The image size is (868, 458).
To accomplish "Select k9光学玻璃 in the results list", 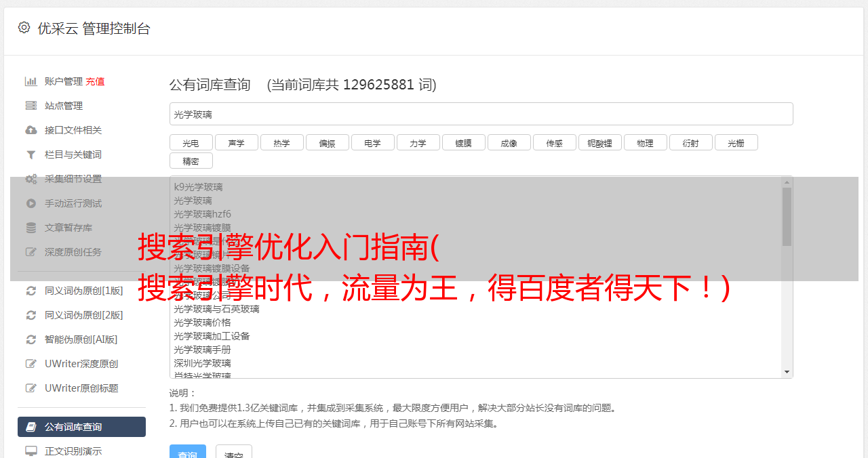I will [x=198, y=187].
